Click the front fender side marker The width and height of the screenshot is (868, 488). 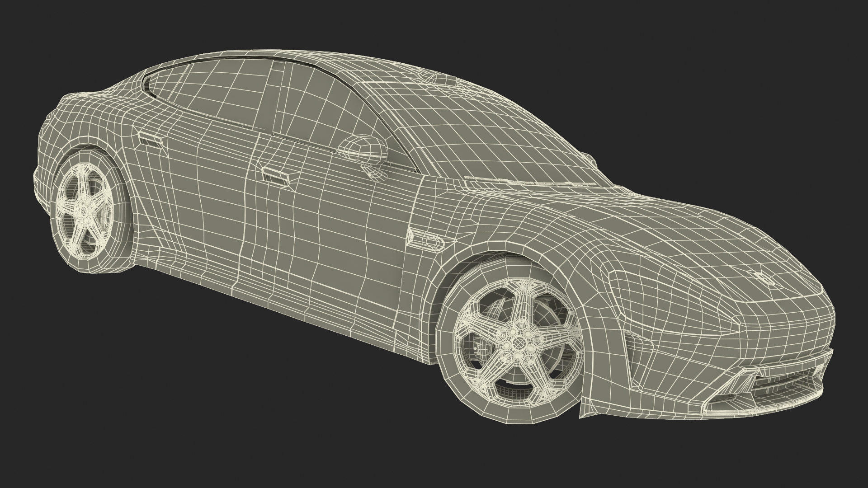pyautogui.click(x=426, y=240)
